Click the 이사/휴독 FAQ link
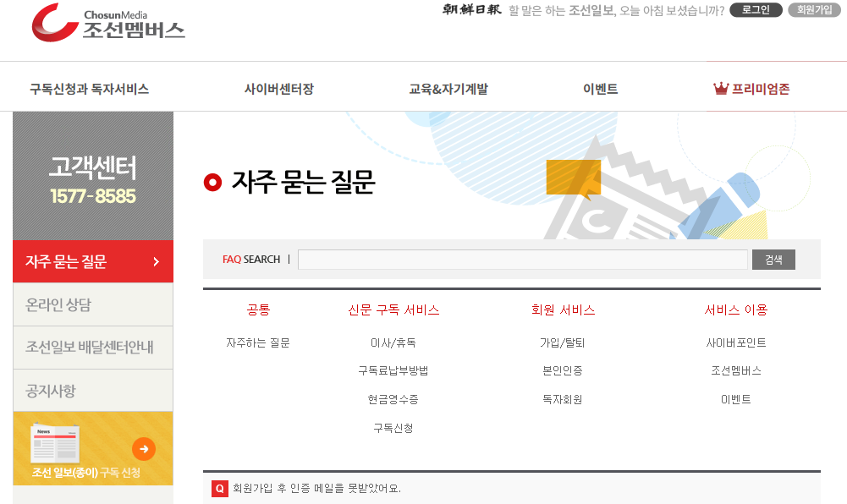 pyautogui.click(x=392, y=342)
